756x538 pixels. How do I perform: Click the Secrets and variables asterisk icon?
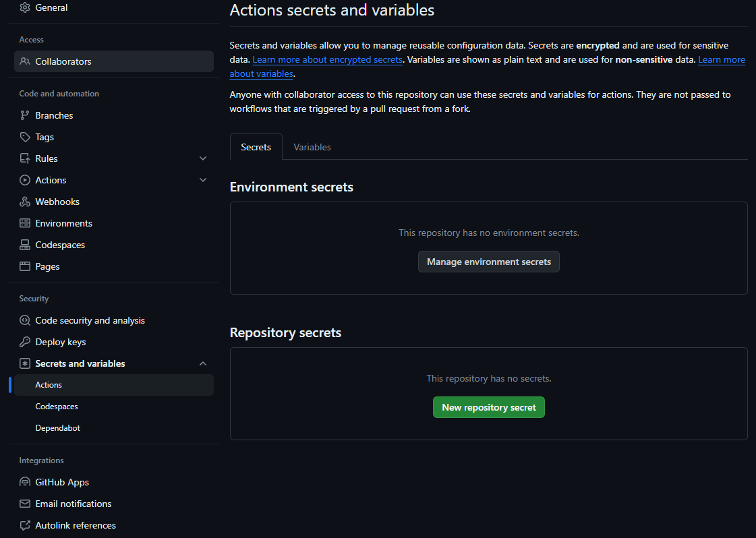(x=24, y=363)
